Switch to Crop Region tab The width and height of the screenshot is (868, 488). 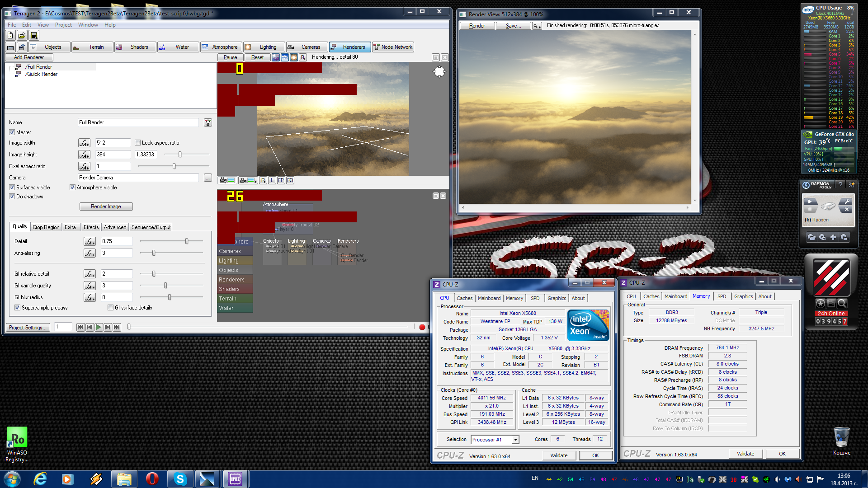(46, 227)
